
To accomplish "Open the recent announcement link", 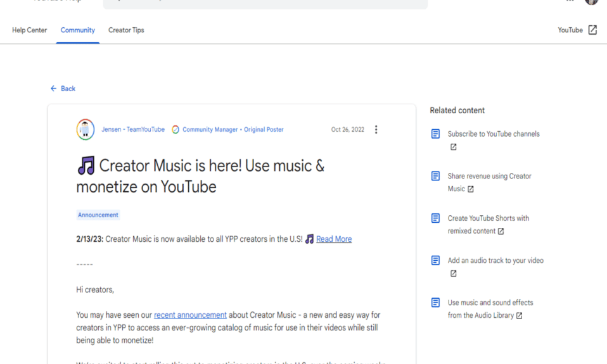I will [x=190, y=315].
